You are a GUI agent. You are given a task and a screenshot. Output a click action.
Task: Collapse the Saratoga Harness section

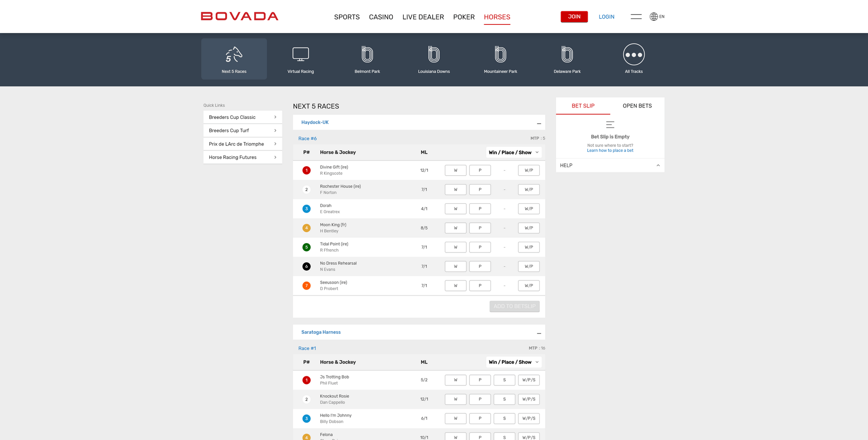539,333
